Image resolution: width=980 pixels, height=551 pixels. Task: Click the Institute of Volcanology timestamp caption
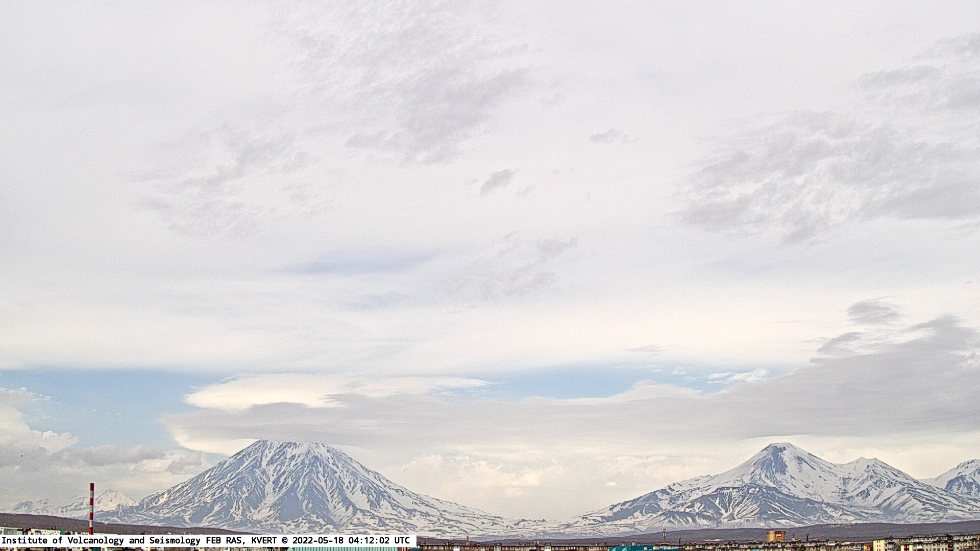(208, 541)
